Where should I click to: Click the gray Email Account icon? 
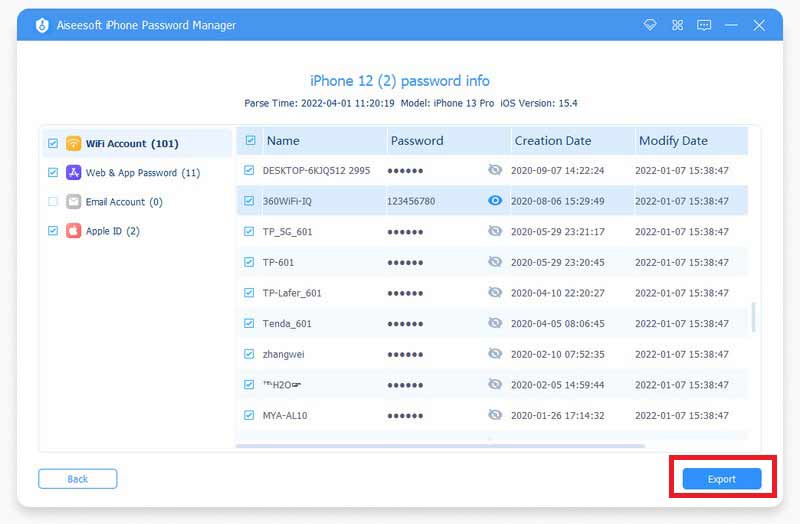pyautogui.click(x=73, y=202)
